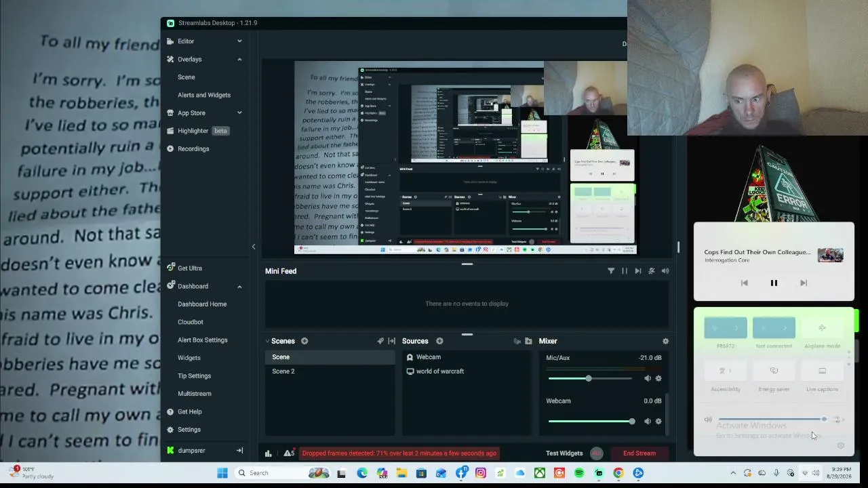Toggle studio mode camera icon in Sources header
This screenshot has height=488, width=868.
point(517,341)
